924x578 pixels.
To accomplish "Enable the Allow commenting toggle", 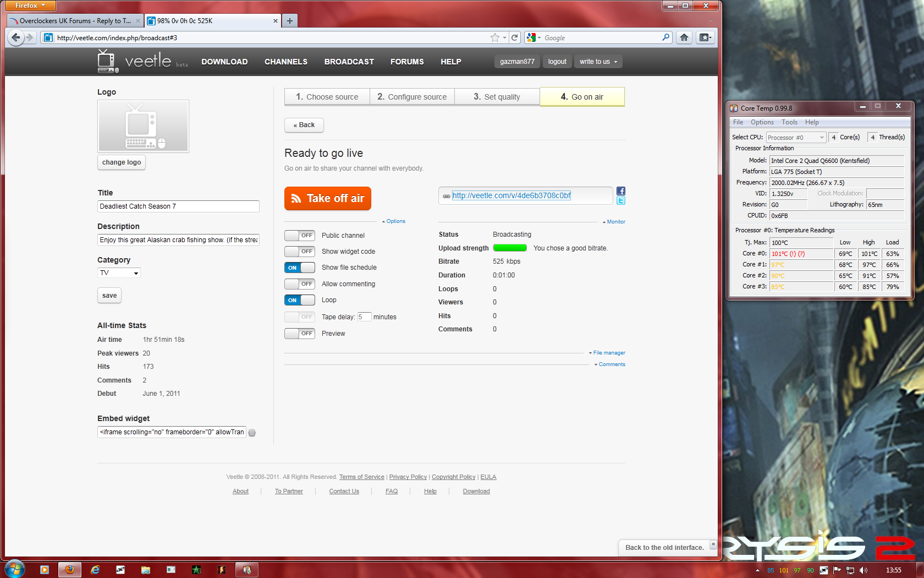I will pos(300,284).
